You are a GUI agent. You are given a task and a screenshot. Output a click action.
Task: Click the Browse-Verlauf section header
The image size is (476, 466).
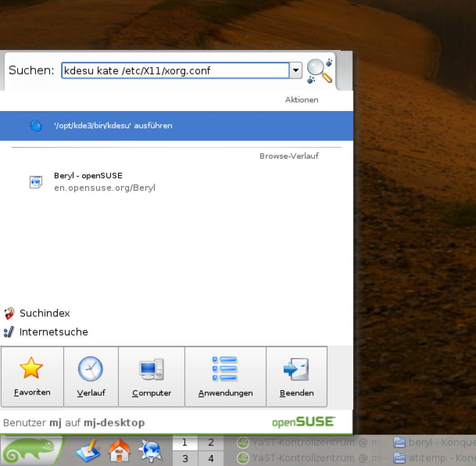tap(289, 156)
